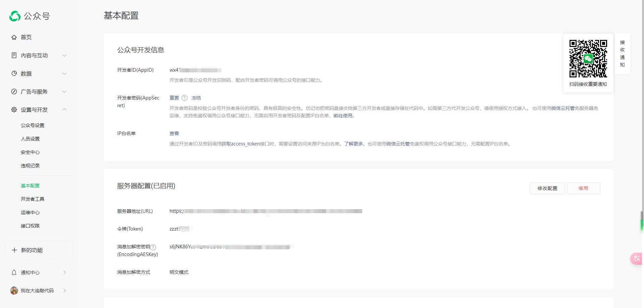Click the 设置与开发 gear icon

14,110
